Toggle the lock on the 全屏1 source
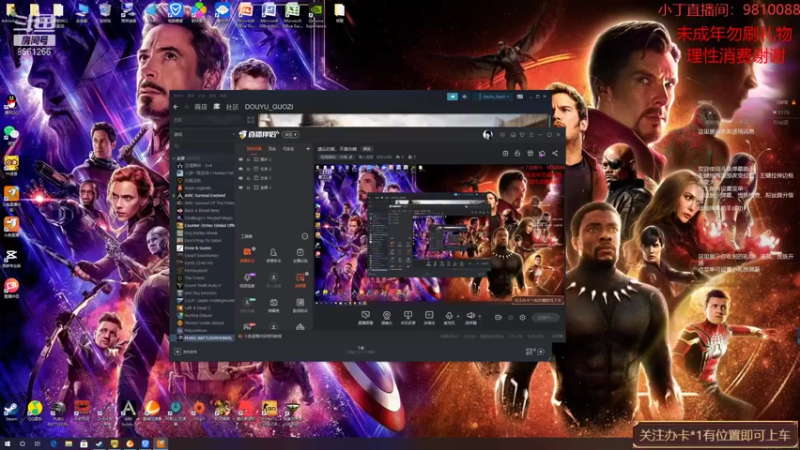800x450 pixels. 248,187
